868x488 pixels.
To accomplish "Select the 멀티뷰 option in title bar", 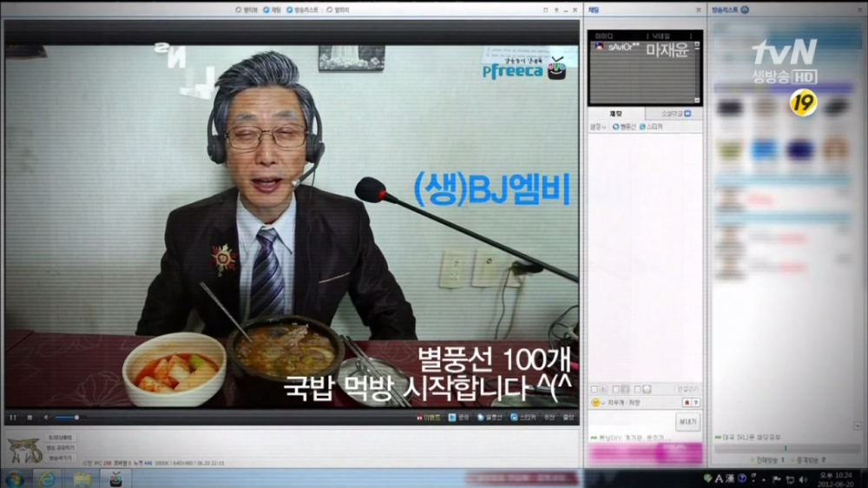I will 247,10.
